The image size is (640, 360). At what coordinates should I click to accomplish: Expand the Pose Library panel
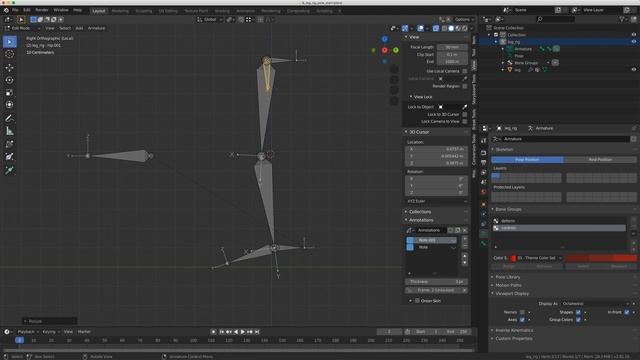tap(507, 277)
